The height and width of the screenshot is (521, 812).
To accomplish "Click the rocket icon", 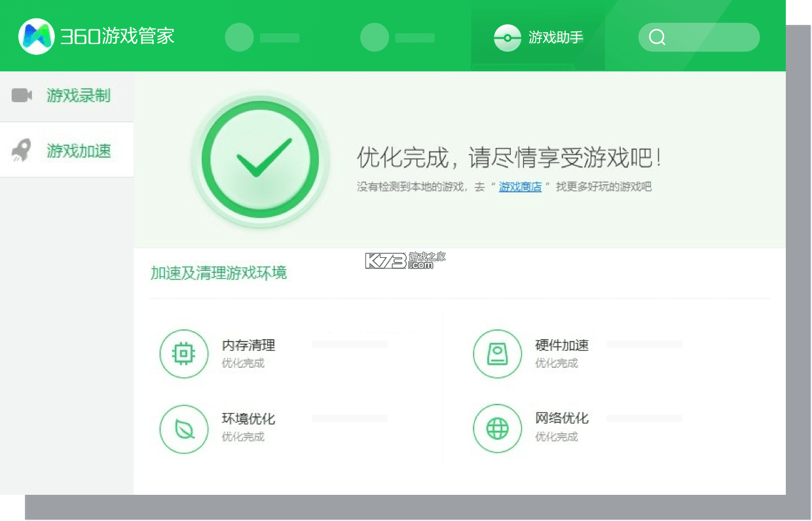I will pos(22,151).
